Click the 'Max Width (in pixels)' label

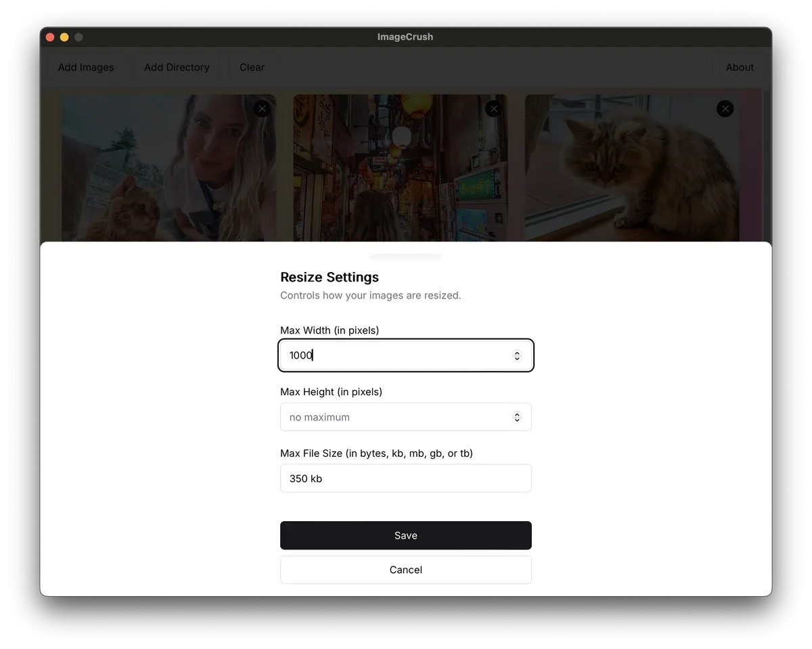point(330,330)
